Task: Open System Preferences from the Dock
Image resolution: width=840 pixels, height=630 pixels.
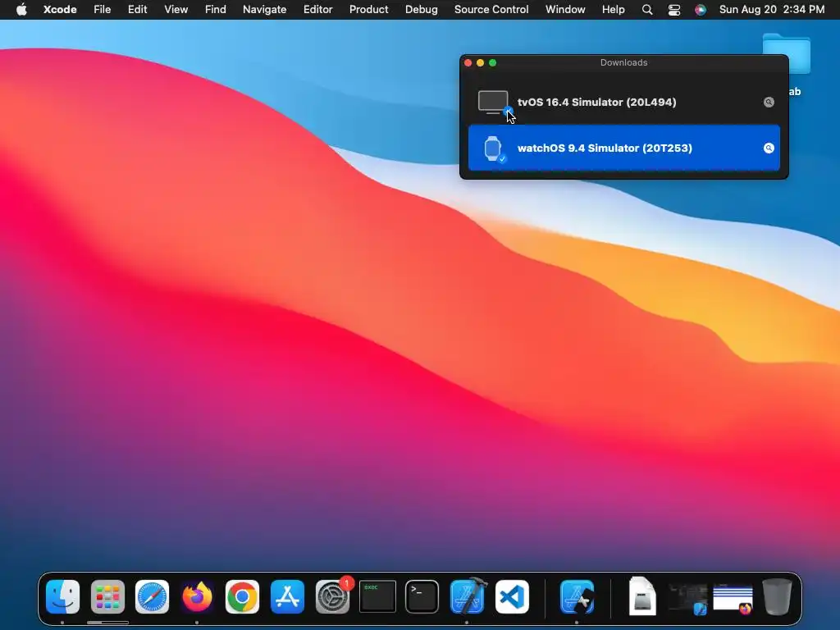Action: click(x=332, y=597)
